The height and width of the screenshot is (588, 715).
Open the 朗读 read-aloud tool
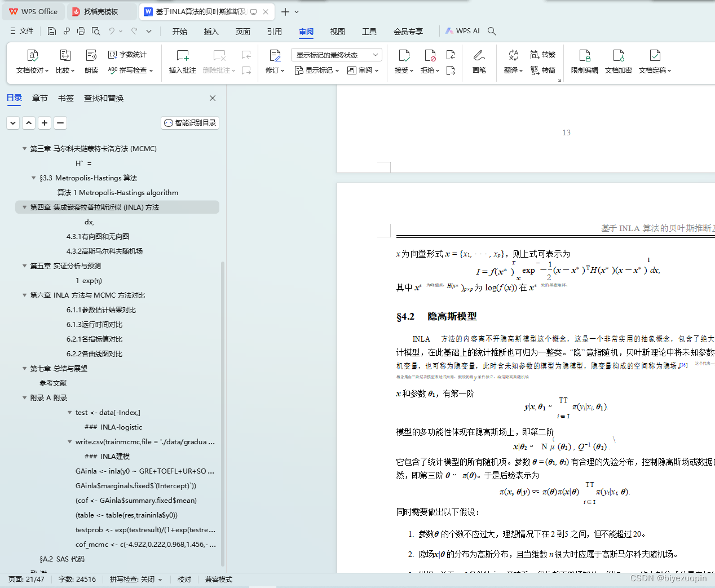(91, 61)
